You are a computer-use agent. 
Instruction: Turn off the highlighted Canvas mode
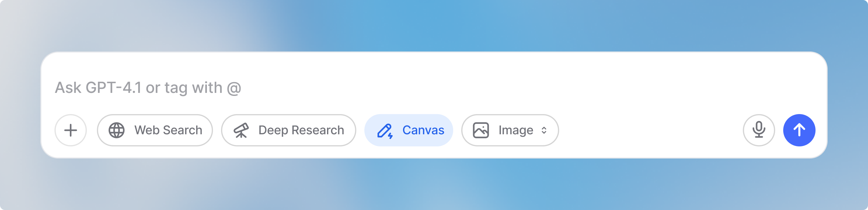(x=409, y=130)
